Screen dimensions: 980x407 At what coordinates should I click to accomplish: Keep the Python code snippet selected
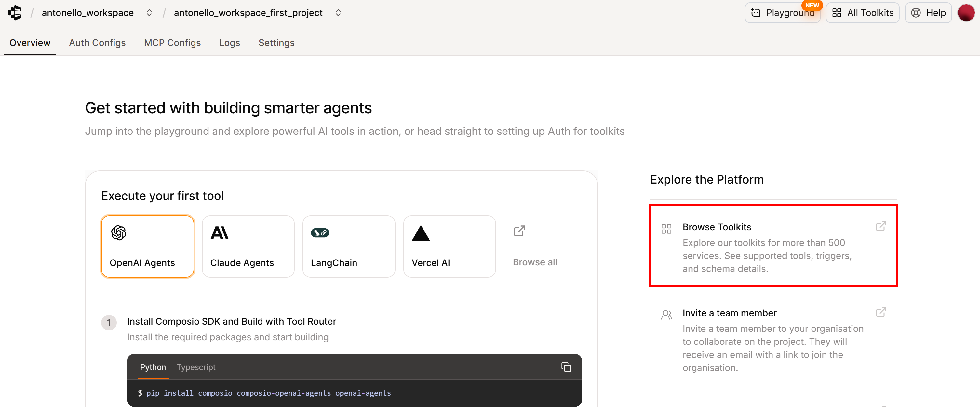(153, 367)
